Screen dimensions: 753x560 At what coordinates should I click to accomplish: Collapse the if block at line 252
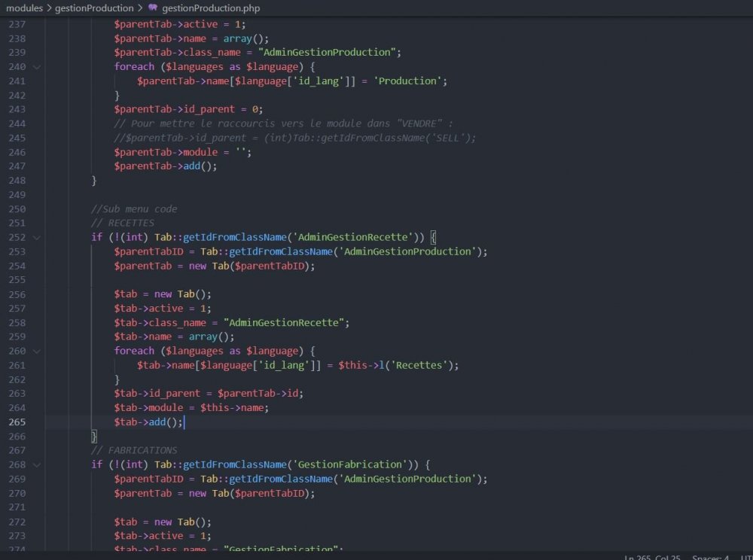tap(37, 238)
